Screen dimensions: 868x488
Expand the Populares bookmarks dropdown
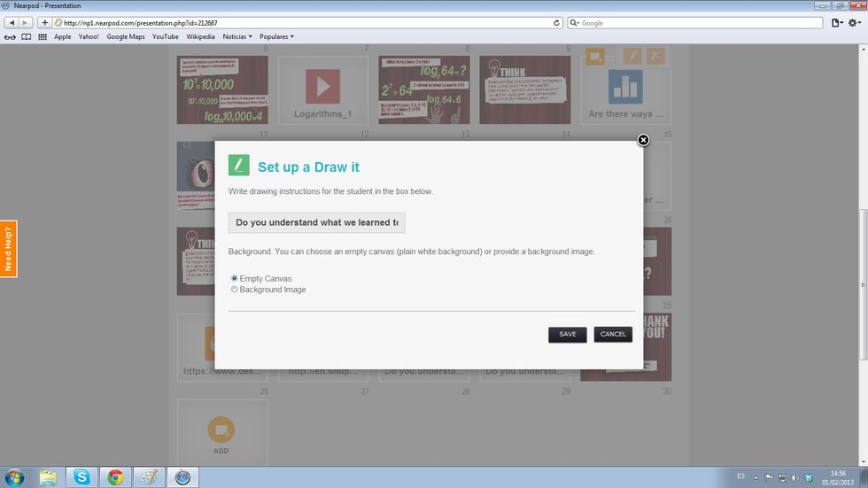(279, 37)
